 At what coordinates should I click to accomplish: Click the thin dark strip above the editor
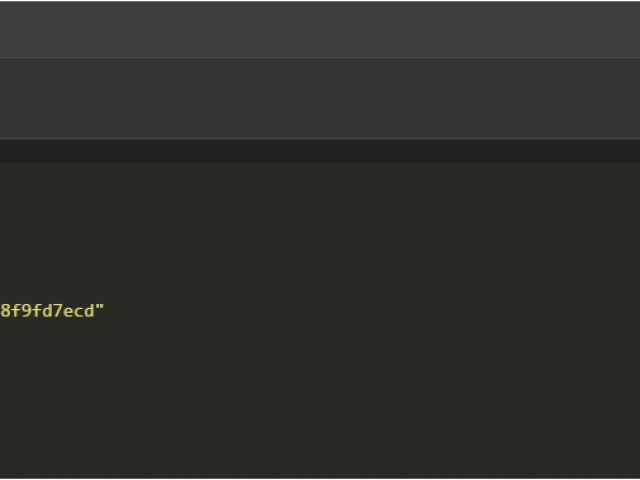[x=320, y=150]
